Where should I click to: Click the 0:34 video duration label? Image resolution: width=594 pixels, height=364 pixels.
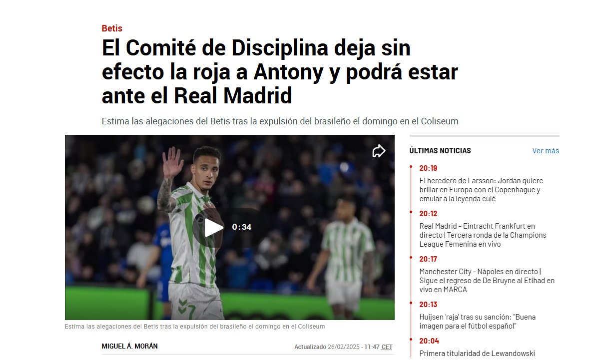tap(242, 227)
